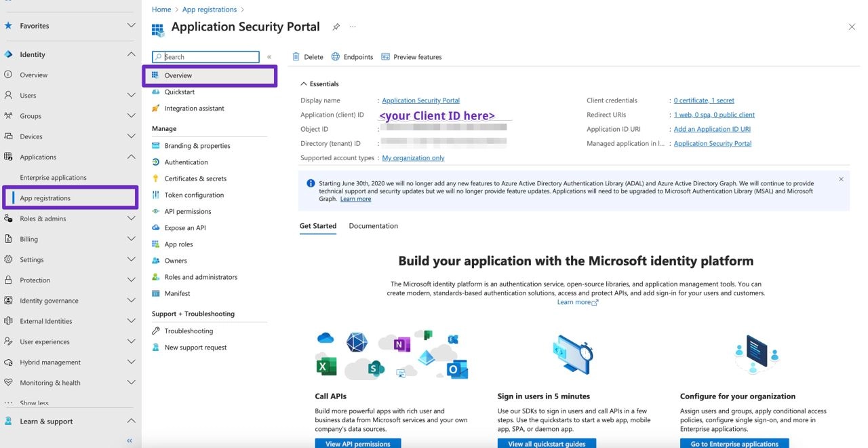Select API permissions in Manage menu
This screenshot has width=868, height=448.
click(x=188, y=211)
